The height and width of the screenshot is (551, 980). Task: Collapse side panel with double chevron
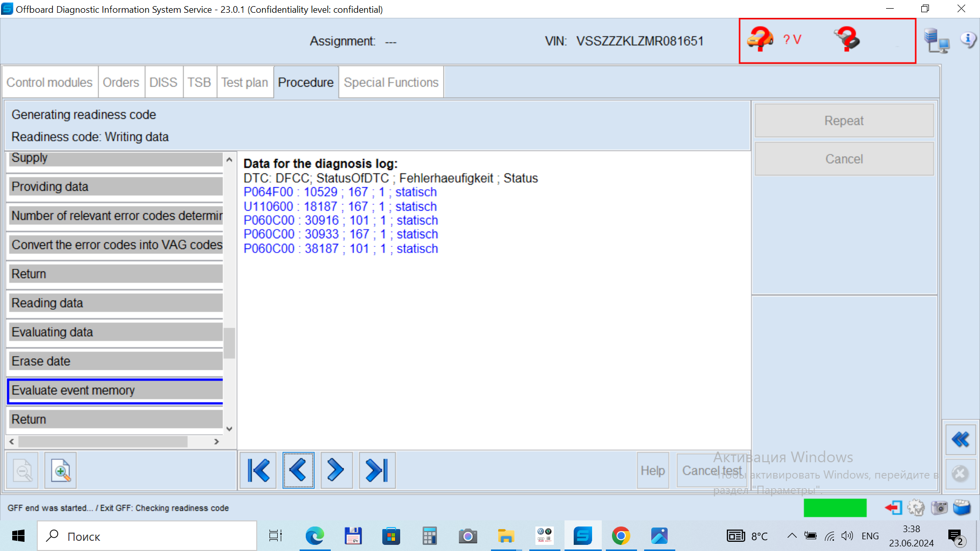tap(960, 439)
